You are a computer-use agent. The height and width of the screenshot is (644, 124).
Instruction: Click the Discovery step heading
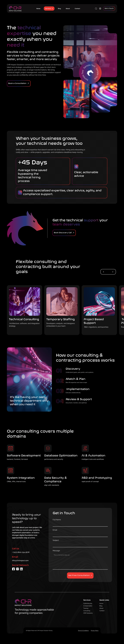click(73, 369)
